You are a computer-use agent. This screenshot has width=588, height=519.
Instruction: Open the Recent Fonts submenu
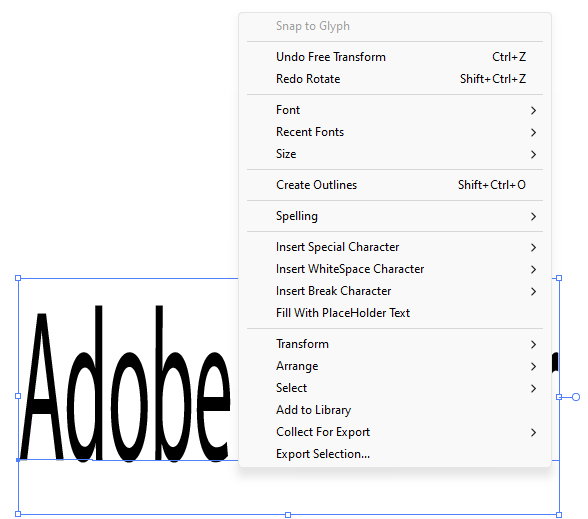point(395,132)
